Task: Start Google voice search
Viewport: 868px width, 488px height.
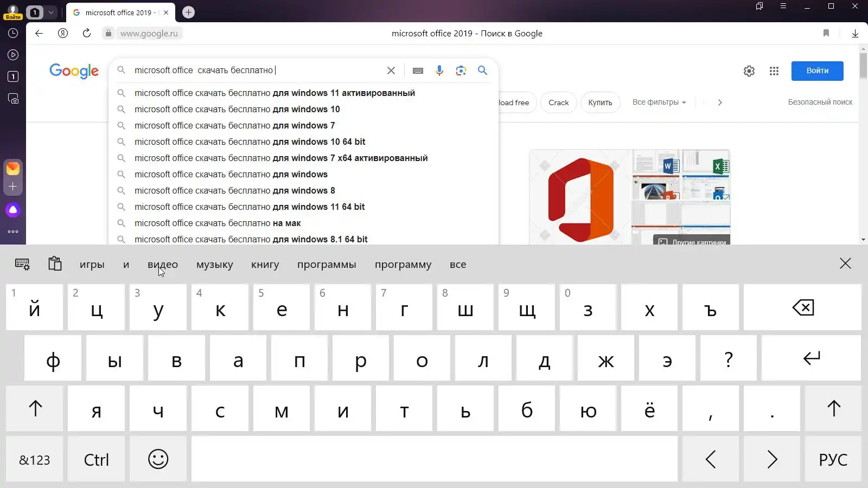Action: click(x=439, y=70)
